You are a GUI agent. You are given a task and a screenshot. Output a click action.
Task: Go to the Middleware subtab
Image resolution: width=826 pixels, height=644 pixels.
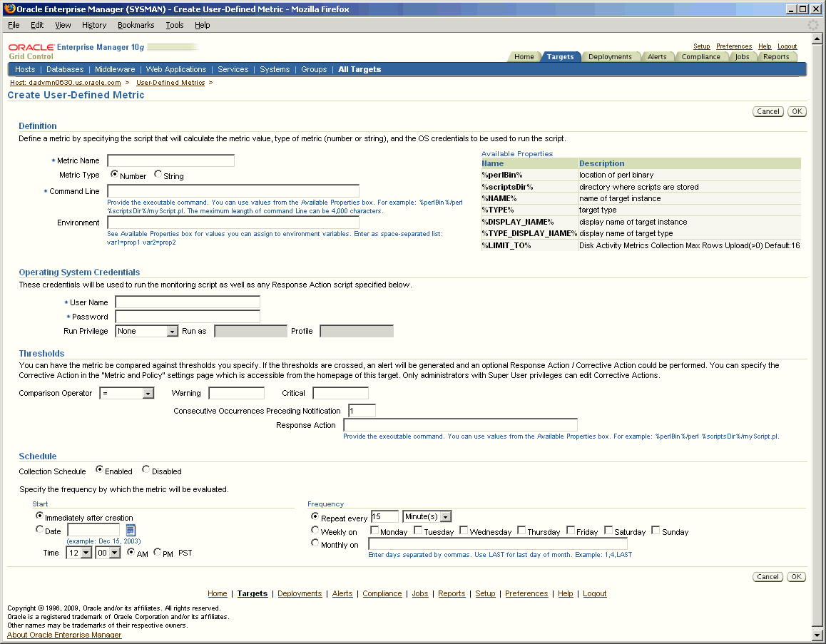tap(115, 69)
